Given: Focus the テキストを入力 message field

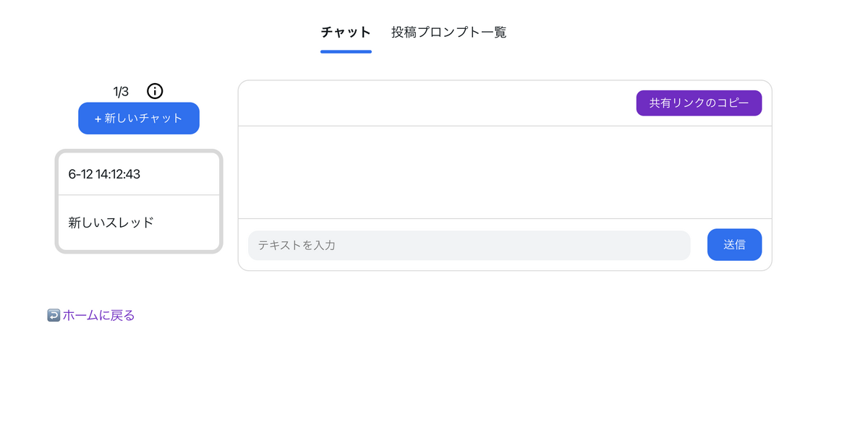Looking at the screenshot, I should click(x=469, y=245).
